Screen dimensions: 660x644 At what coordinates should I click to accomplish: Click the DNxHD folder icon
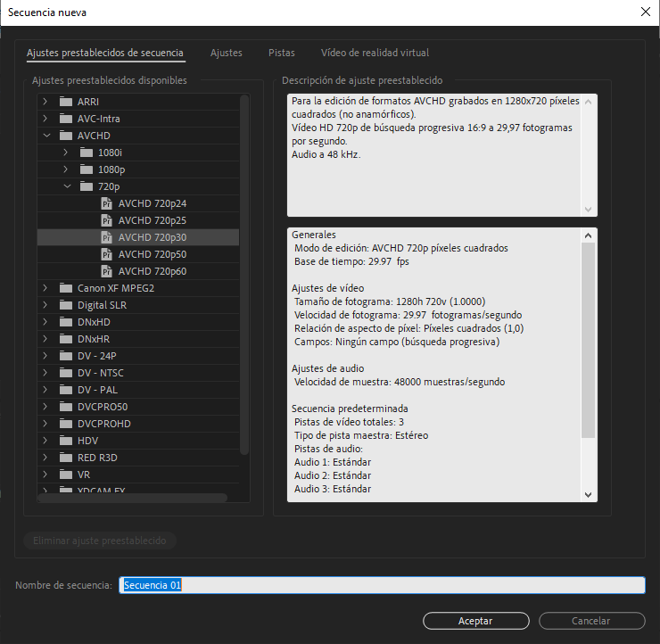tap(66, 322)
